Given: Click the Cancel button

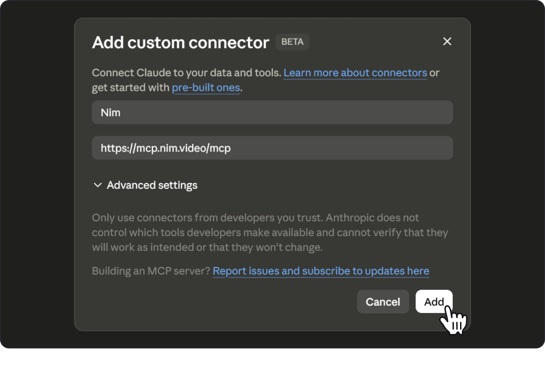Looking at the screenshot, I should [x=383, y=302].
